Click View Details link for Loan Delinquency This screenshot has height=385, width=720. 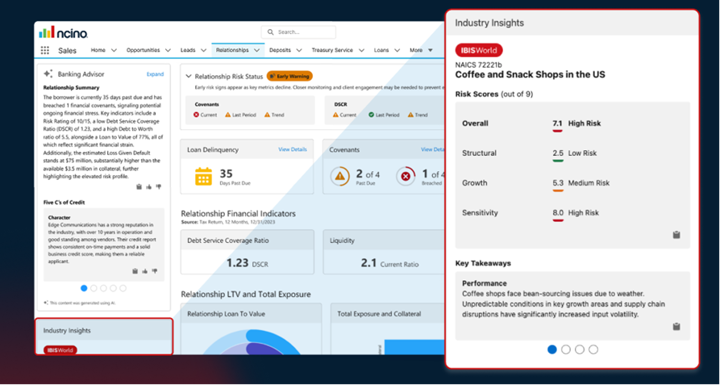292,149
